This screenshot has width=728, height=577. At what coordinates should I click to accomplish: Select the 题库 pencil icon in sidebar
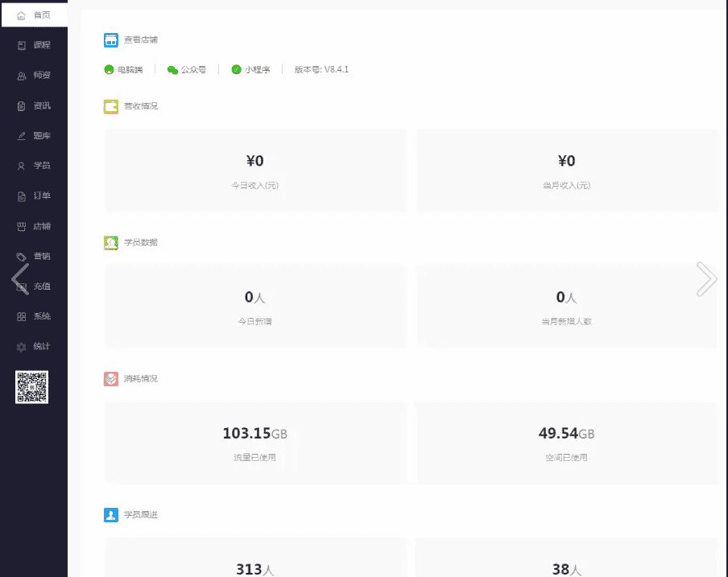tap(22, 136)
